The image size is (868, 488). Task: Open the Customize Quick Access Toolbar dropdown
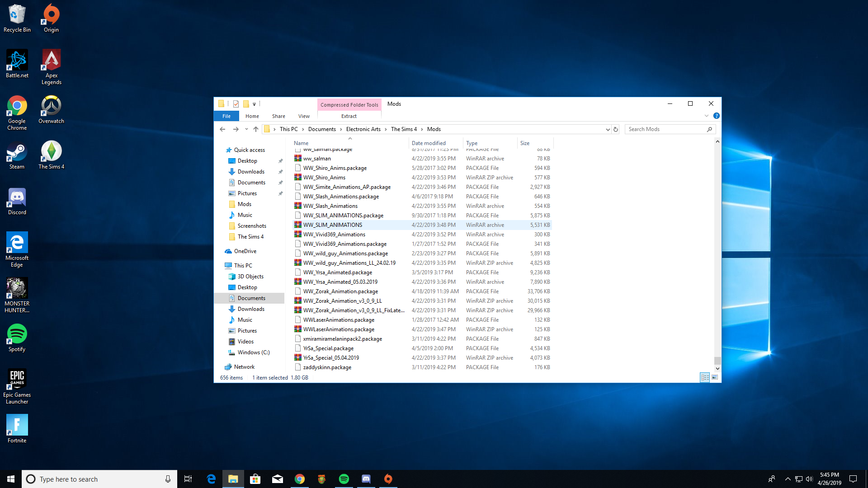254,104
